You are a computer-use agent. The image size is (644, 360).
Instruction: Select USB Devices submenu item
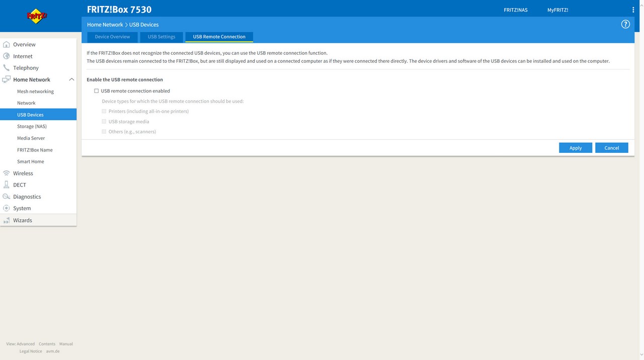point(38,115)
